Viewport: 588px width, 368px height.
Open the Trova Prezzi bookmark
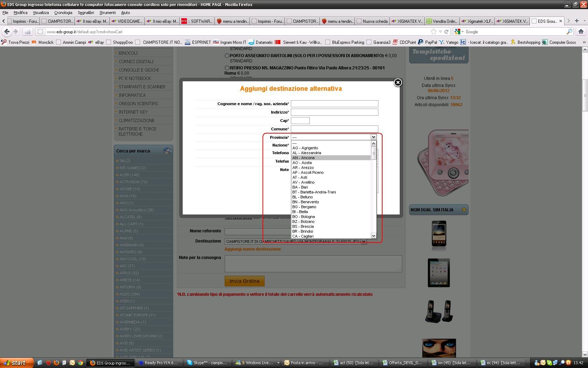(15, 42)
